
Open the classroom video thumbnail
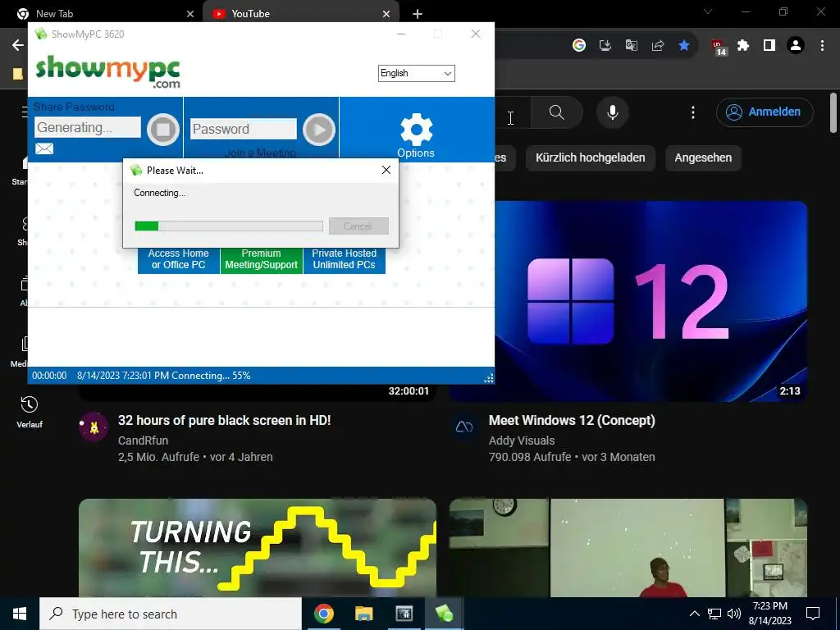click(628, 547)
